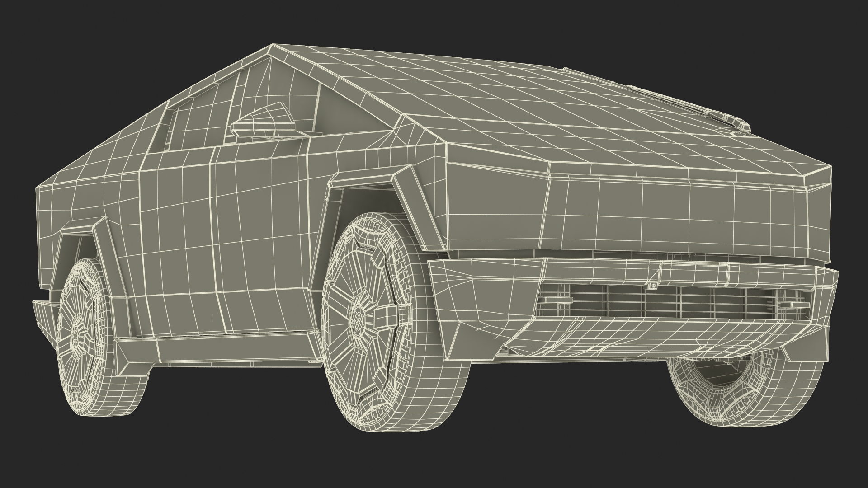Click the roof peak apex

pyautogui.click(x=273, y=45)
